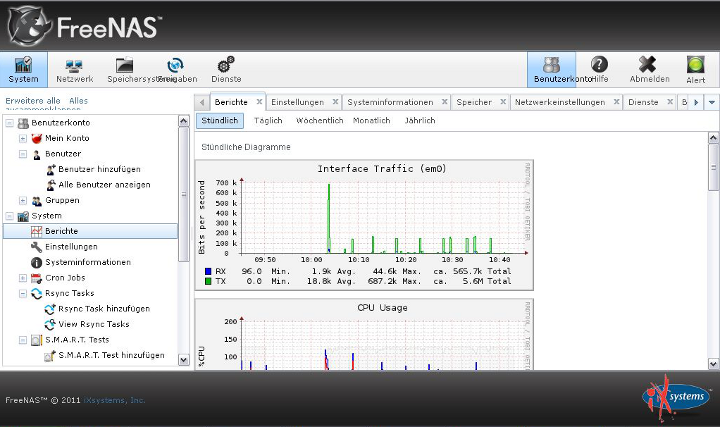This screenshot has height=427, width=720.
Task: Select the Wöchentlich report period
Action: (x=320, y=121)
